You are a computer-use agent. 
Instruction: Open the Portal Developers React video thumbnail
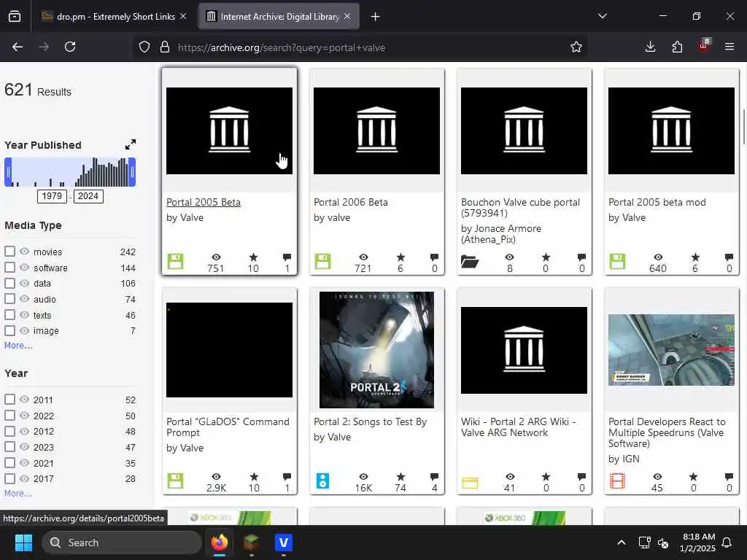[x=671, y=349]
